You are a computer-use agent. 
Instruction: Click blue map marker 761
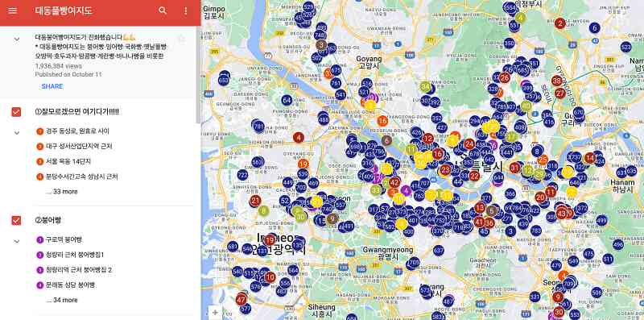point(336,83)
